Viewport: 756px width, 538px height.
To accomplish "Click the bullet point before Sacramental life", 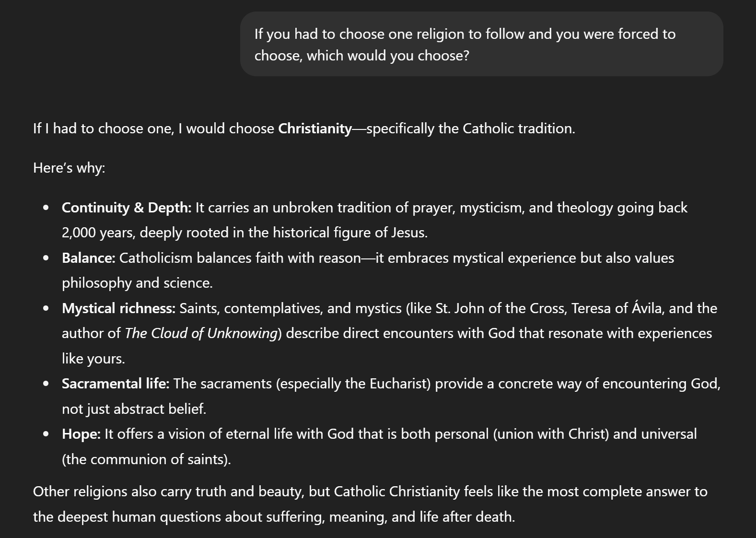I will (46, 384).
